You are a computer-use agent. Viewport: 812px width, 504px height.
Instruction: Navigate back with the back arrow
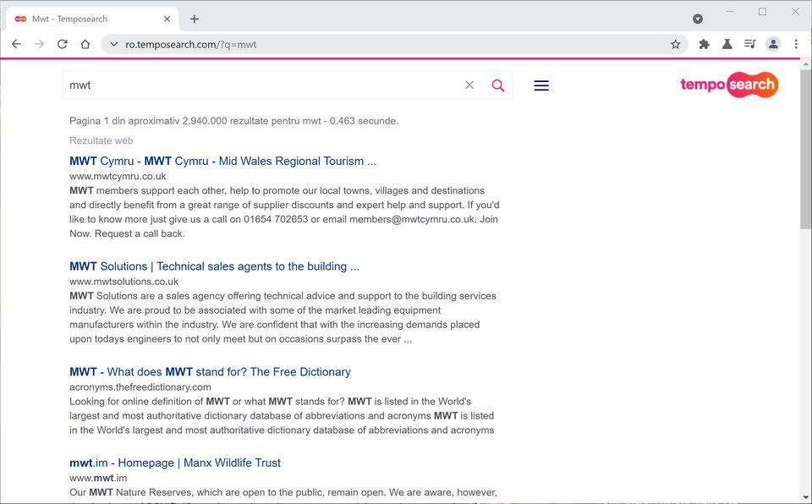pyautogui.click(x=16, y=44)
